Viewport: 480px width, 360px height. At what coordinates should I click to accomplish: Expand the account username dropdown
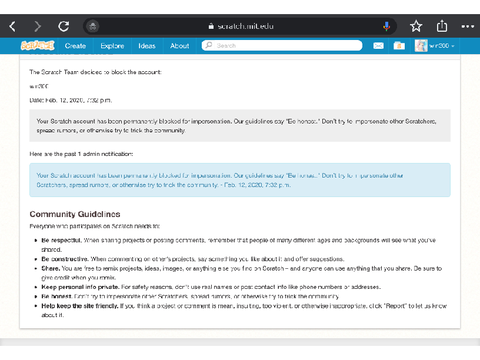(442, 46)
